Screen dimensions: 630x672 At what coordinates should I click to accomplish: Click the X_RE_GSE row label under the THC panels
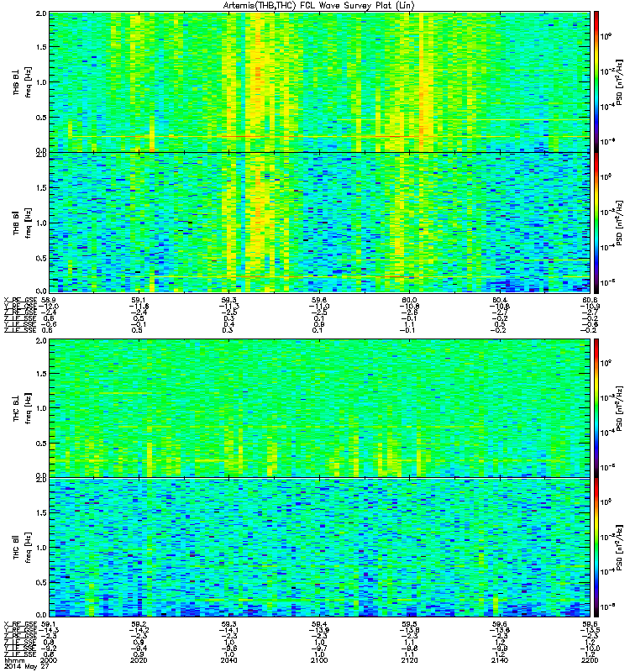20,624
